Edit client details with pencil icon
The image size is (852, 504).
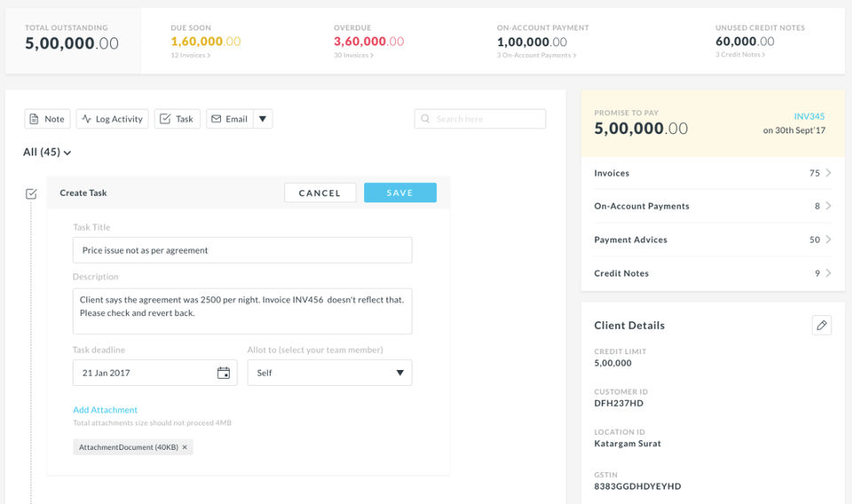point(822,326)
